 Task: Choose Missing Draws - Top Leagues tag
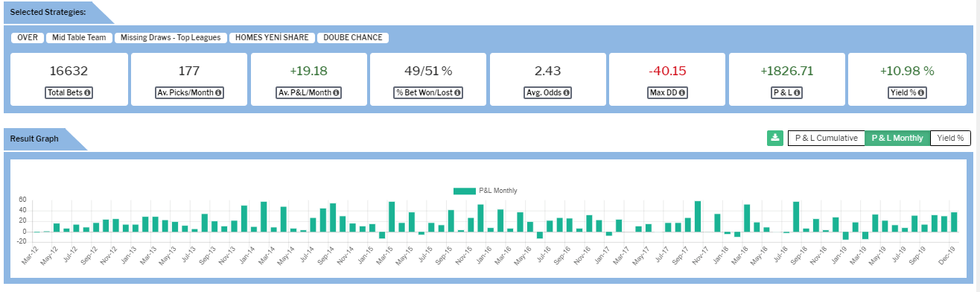pos(171,37)
